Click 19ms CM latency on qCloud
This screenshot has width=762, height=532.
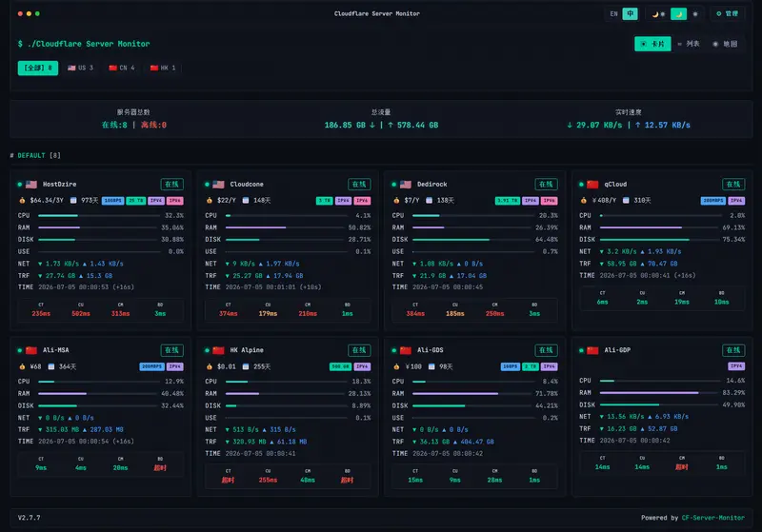click(x=682, y=302)
